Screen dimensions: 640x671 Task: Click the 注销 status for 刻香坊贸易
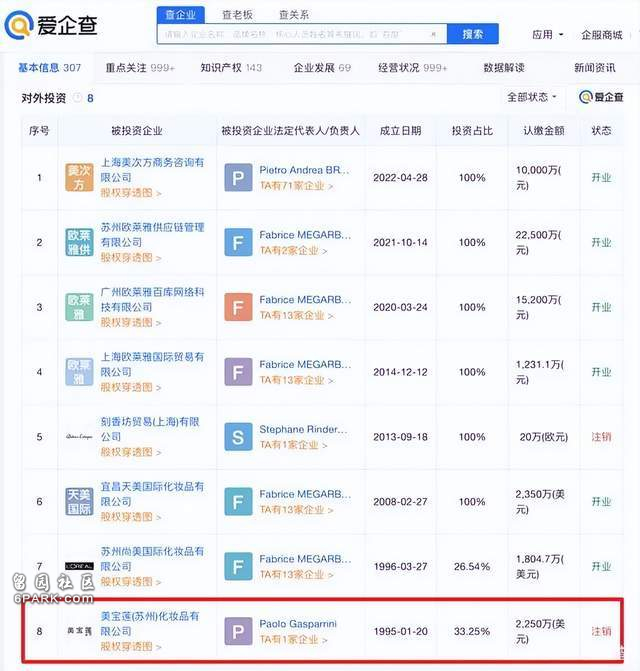pos(601,437)
